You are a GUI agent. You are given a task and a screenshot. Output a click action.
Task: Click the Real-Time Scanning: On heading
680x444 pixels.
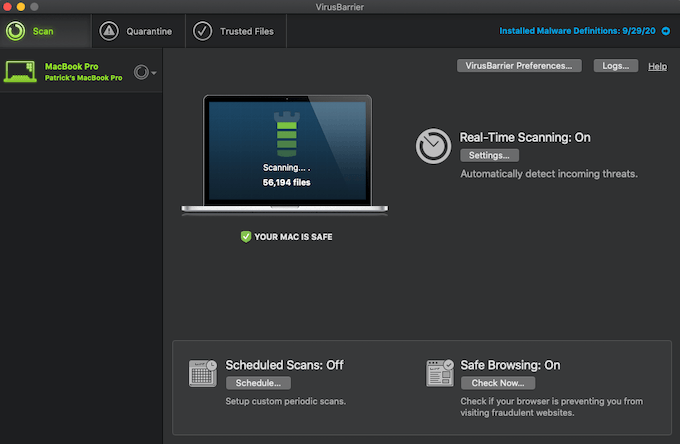coord(525,137)
